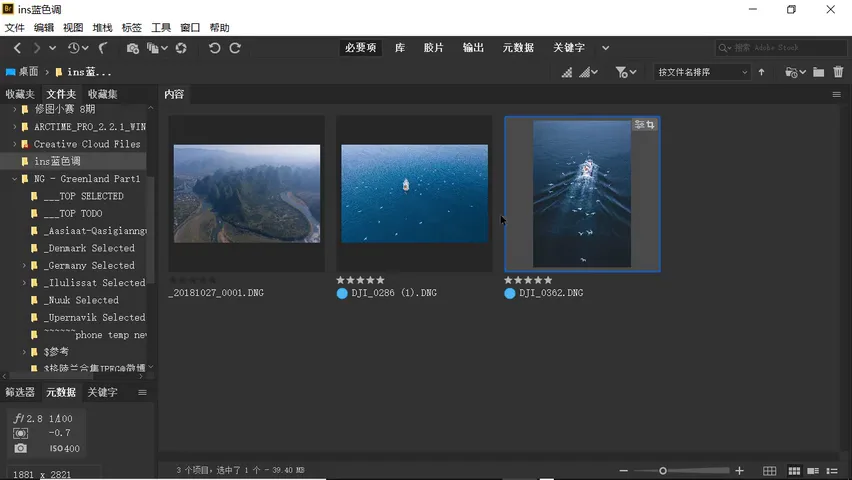Expand ARCTIME_PRO folder arrow
852x480 pixels.
coord(15,127)
